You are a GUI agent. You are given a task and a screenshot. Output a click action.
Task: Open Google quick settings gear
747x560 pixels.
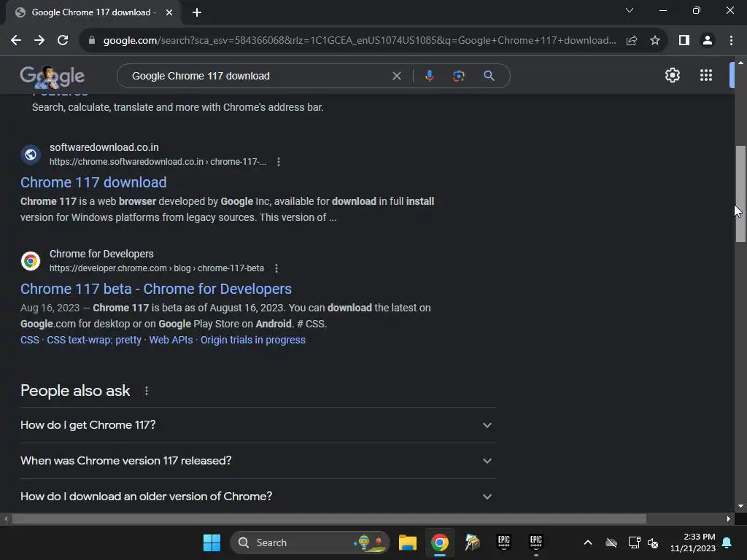click(x=672, y=75)
